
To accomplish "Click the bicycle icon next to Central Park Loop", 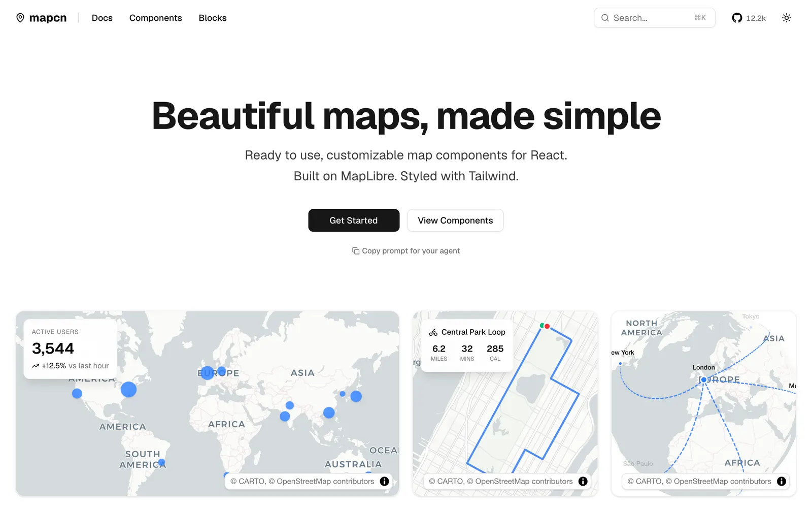I will click(x=433, y=332).
